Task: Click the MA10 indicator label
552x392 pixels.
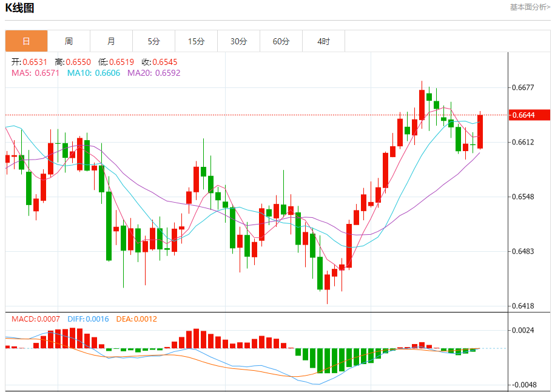Action: click(x=93, y=73)
